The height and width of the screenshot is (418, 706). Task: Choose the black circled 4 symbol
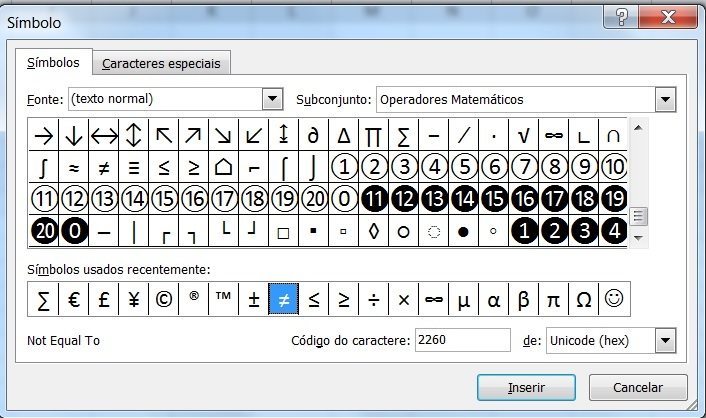coord(613,231)
